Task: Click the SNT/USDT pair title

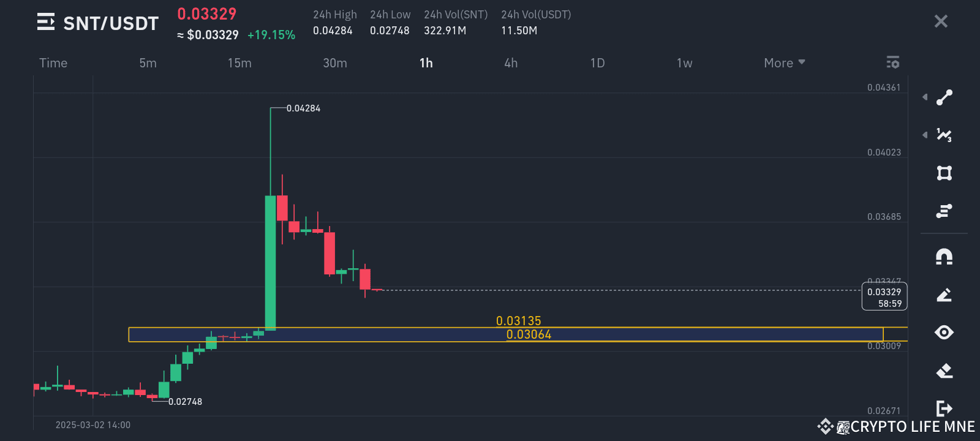Action: 111,23
